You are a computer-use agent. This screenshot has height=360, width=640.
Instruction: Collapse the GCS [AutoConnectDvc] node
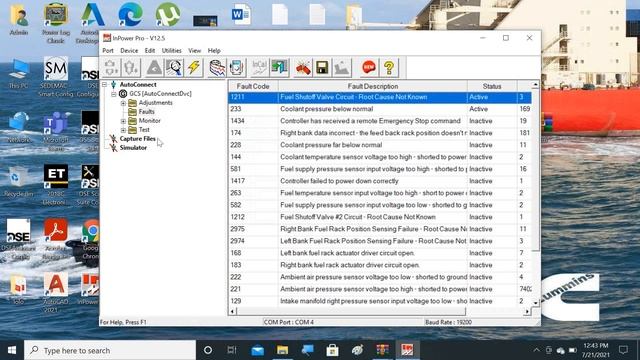[113, 94]
